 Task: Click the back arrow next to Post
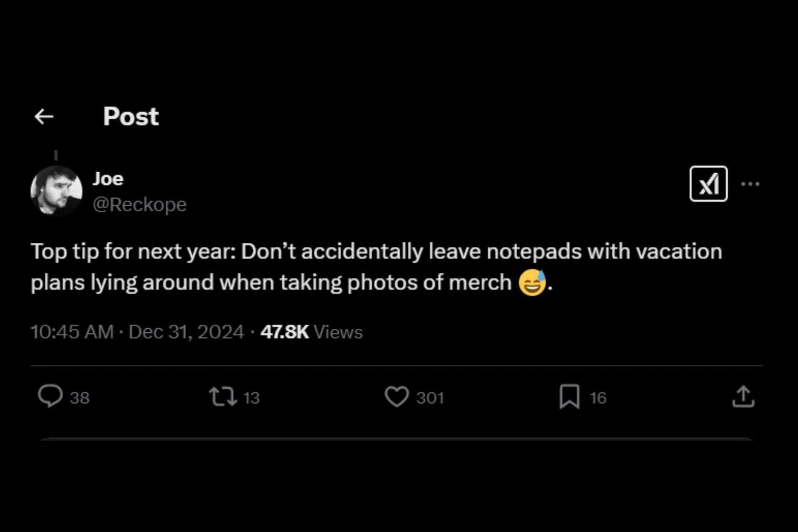44,117
